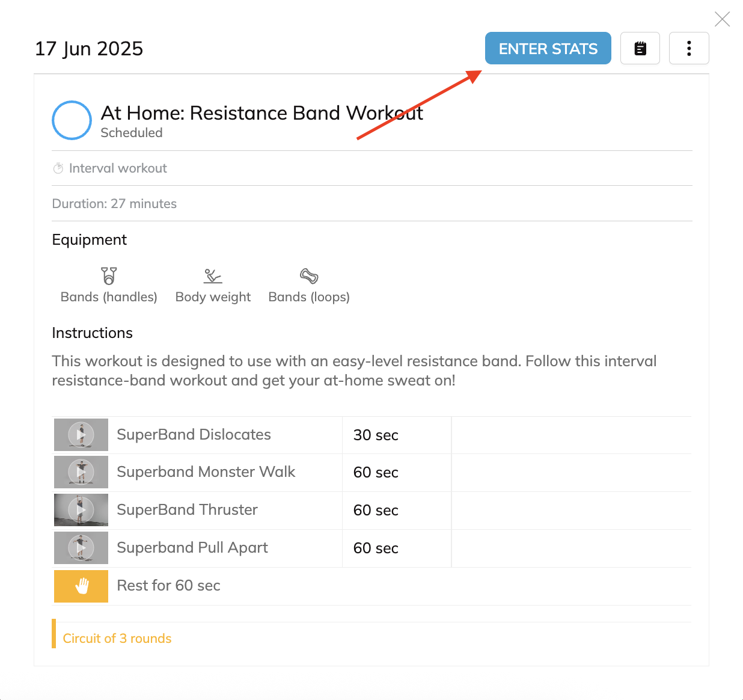
Task: Play the SuperBand Dislocates video thumbnail
Action: click(81, 435)
